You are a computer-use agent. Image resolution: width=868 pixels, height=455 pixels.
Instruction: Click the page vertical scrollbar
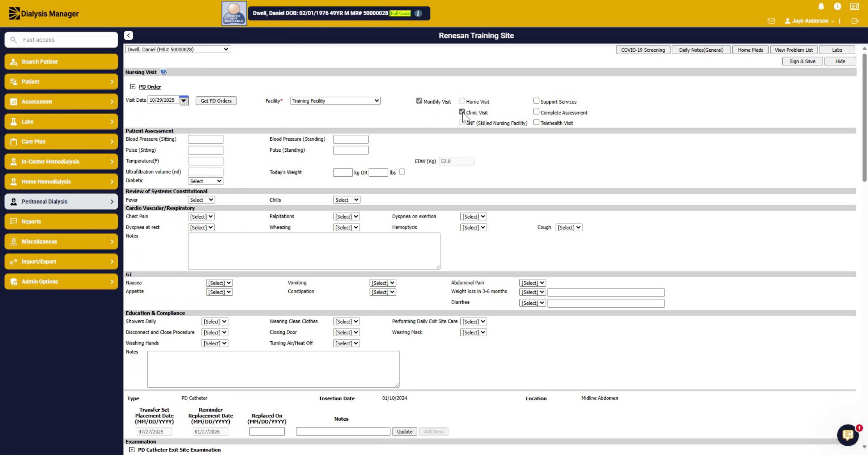pos(864,118)
